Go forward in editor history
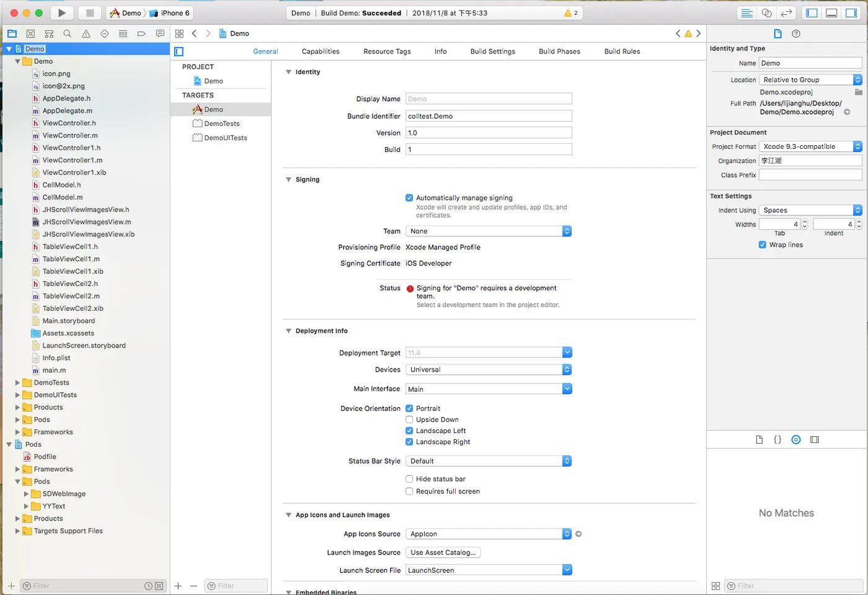The width and height of the screenshot is (868, 595). [x=208, y=34]
